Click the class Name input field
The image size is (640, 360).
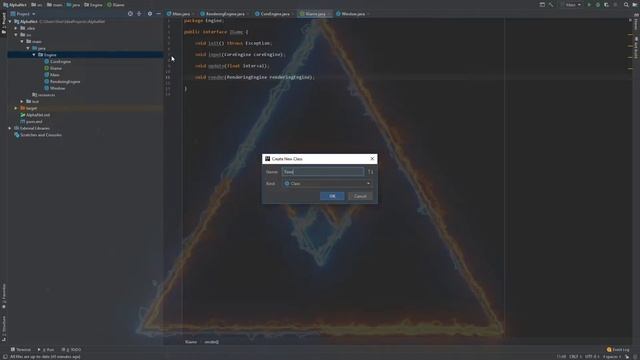(x=322, y=172)
